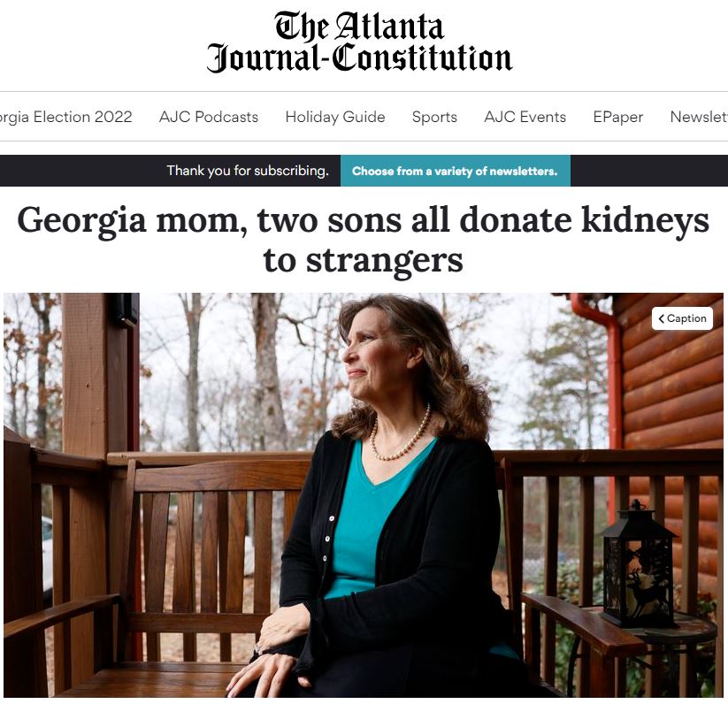The height and width of the screenshot is (704, 728).
Task: Open the Holiday Guide nav item
Action: click(335, 117)
